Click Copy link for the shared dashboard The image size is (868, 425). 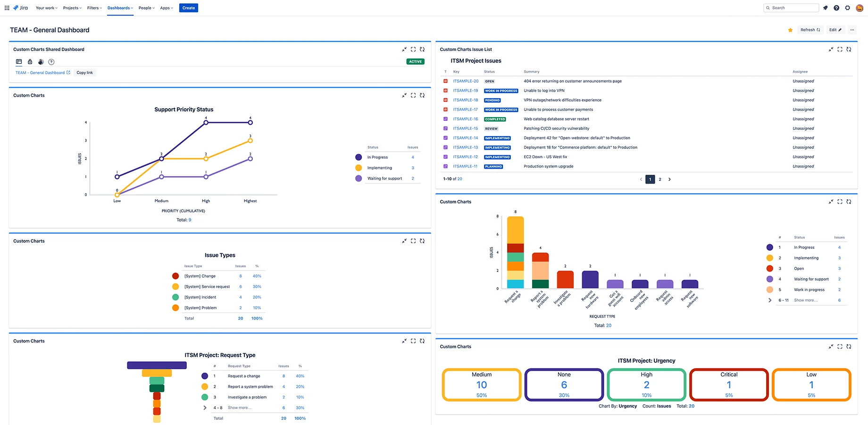tap(84, 72)
